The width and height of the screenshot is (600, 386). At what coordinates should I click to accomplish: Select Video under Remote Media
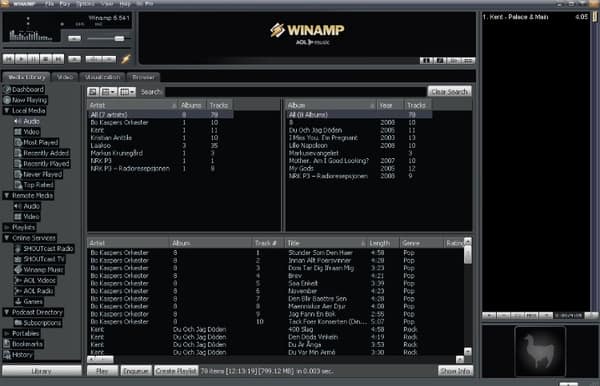pos(27,217)
